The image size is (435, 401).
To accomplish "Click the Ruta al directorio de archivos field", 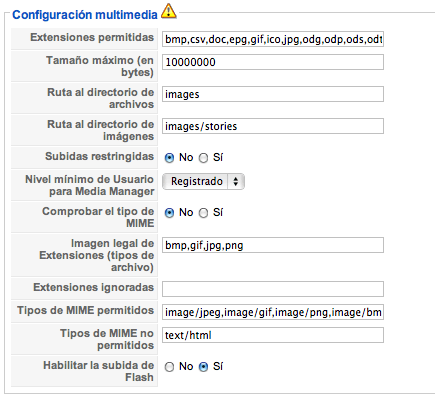I will [273, 94].
